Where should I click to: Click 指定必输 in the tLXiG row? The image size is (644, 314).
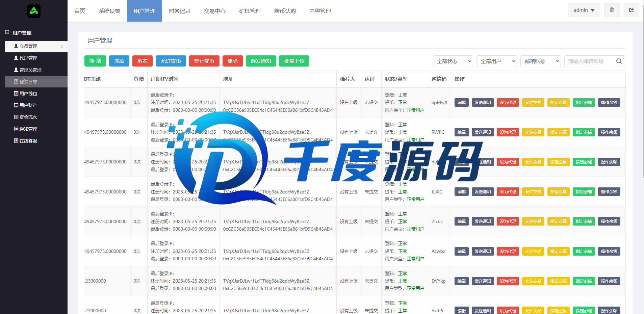[584, 192]
